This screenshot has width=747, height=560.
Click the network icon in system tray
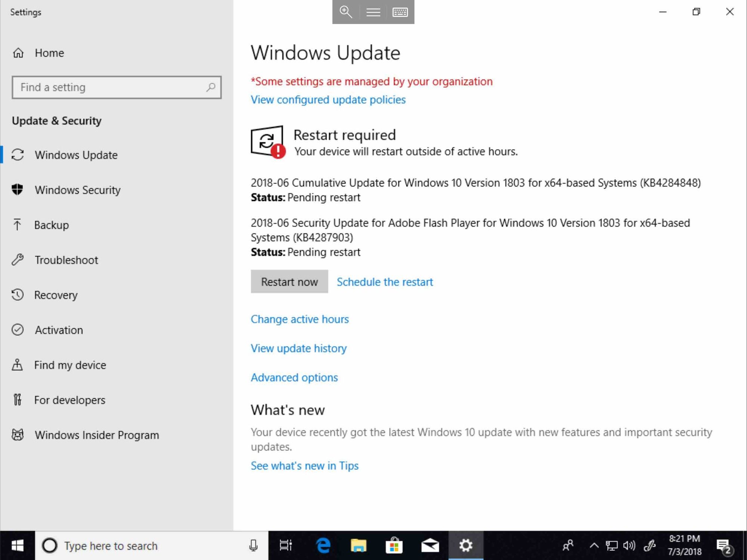pos(611,546)
